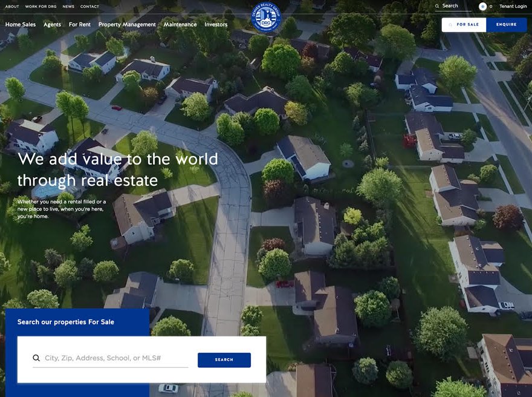Click the favorites count 0
The width and height of the screenshot is (532, 397).
(491, 7)
